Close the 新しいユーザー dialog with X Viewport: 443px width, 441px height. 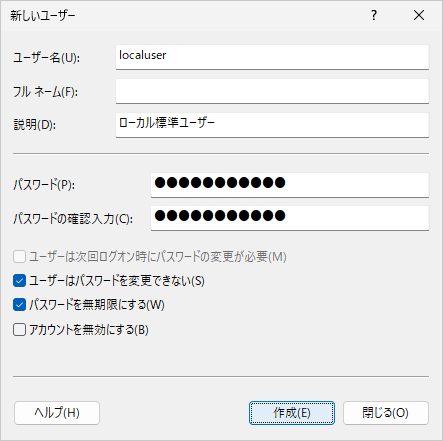tap(419, 15)
